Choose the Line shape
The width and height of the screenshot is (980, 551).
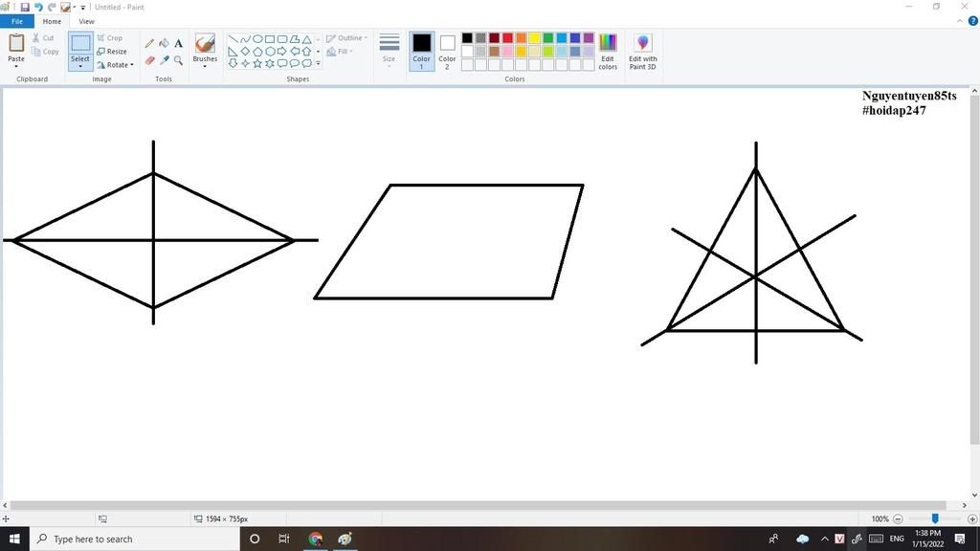click(x=233, y=39)
